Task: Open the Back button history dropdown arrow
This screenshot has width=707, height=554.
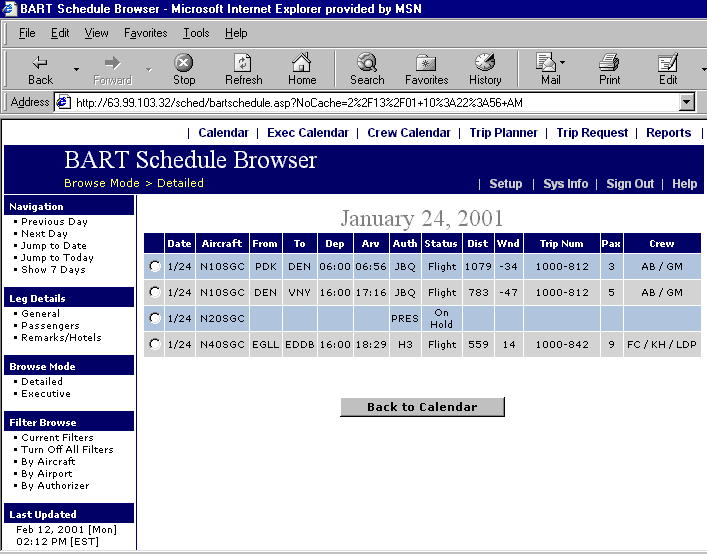Action: point(76,69)
